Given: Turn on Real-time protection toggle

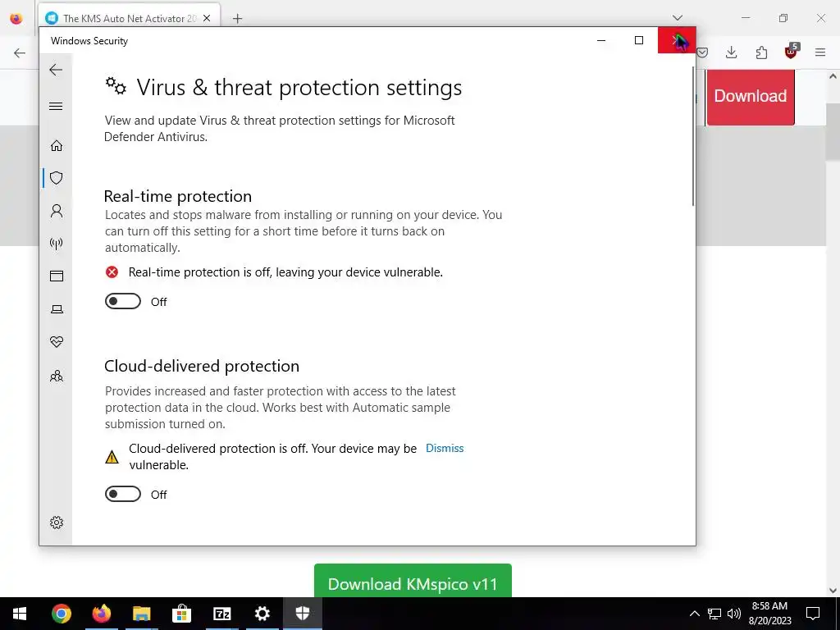Looking at the screenshot, I should click(123, 302).
